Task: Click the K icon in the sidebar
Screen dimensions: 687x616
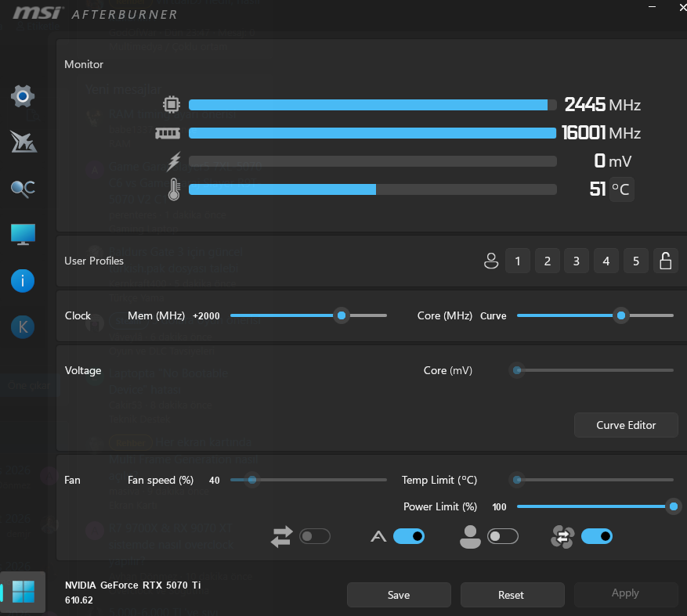Action: [x=23, y=326]
